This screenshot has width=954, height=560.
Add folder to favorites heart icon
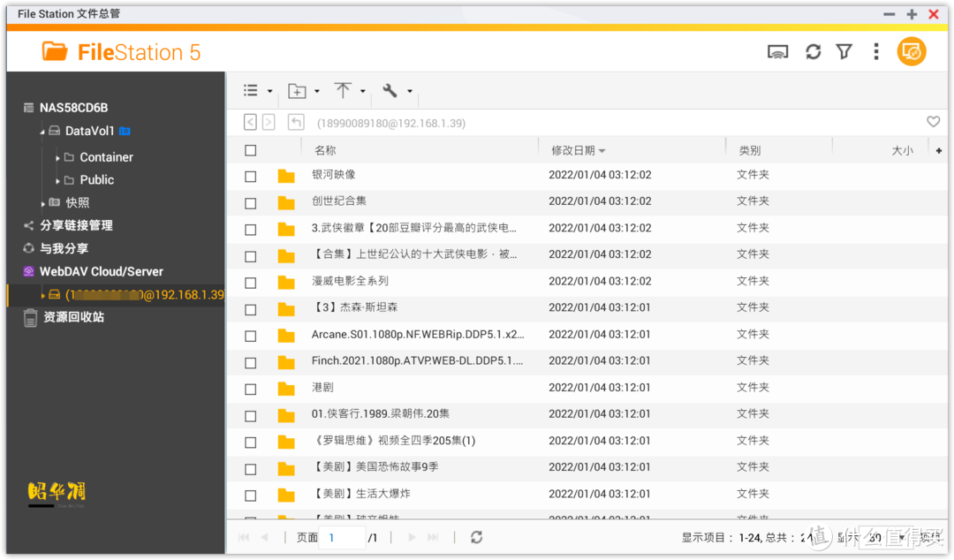click(934, 122)
